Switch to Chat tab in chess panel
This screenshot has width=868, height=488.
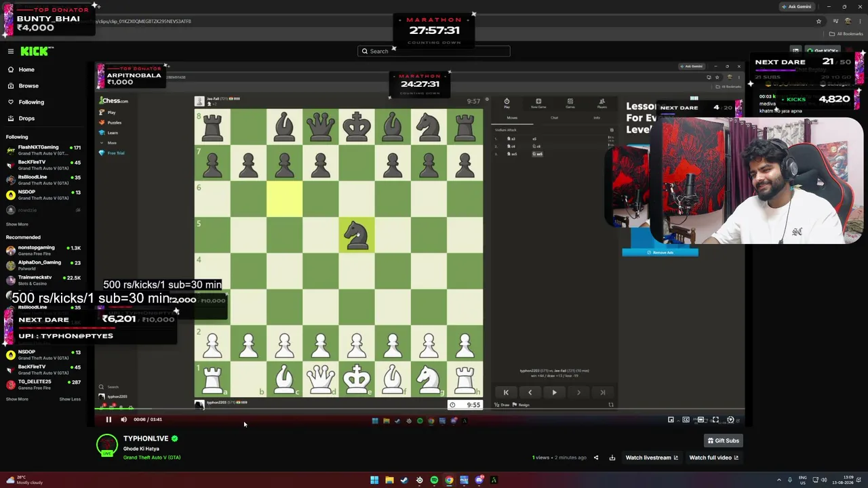point(554,118)
